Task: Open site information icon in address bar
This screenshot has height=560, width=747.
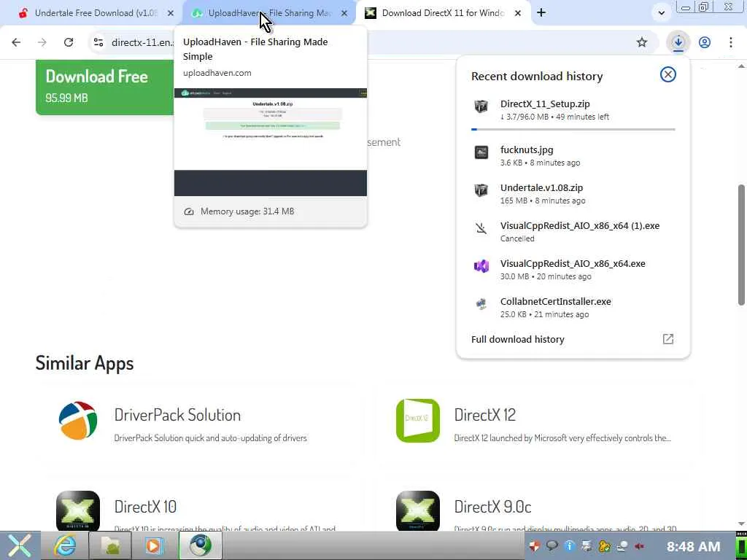Action: (x=98, y=42)
